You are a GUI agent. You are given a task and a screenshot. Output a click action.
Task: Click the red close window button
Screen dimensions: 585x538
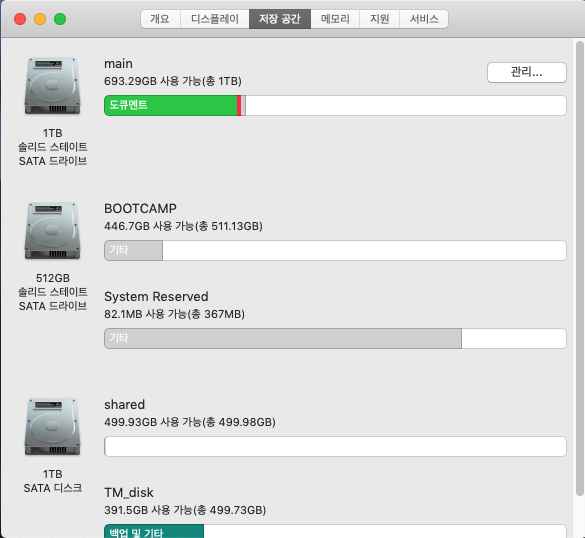point(20,19)
